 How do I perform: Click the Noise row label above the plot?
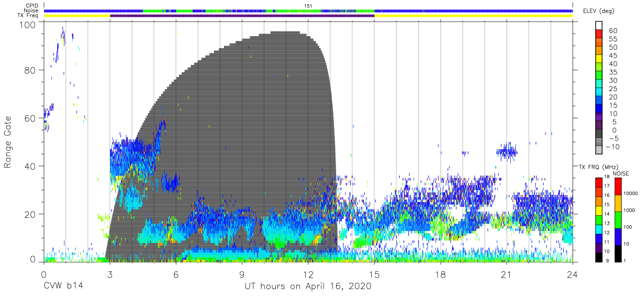coord(31,10)
